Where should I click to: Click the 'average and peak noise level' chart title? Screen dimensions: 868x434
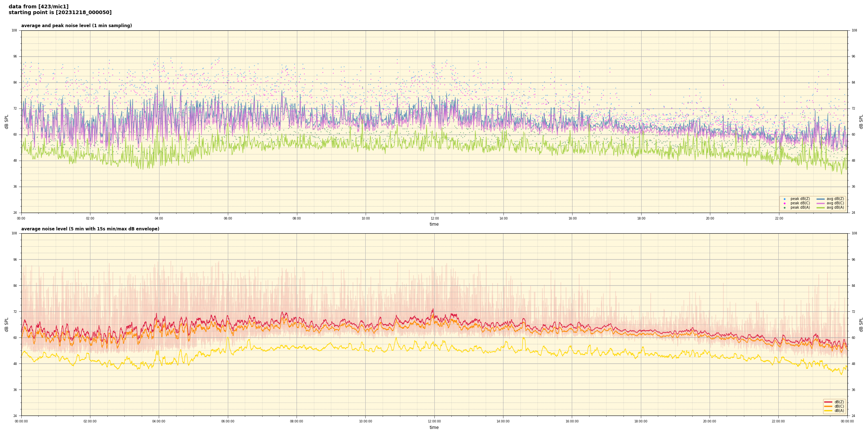(x=76, y=26)
